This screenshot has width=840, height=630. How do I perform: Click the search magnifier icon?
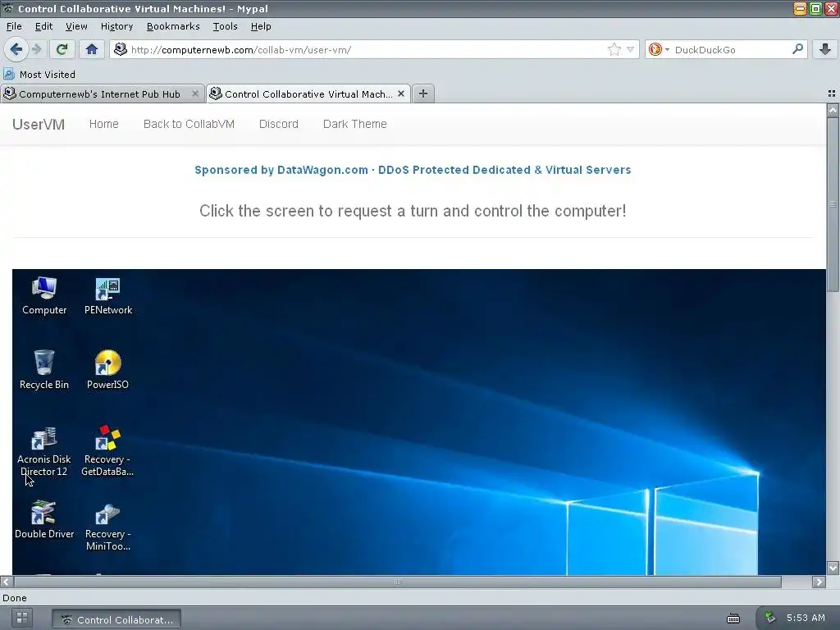click(x=797, y=49)
